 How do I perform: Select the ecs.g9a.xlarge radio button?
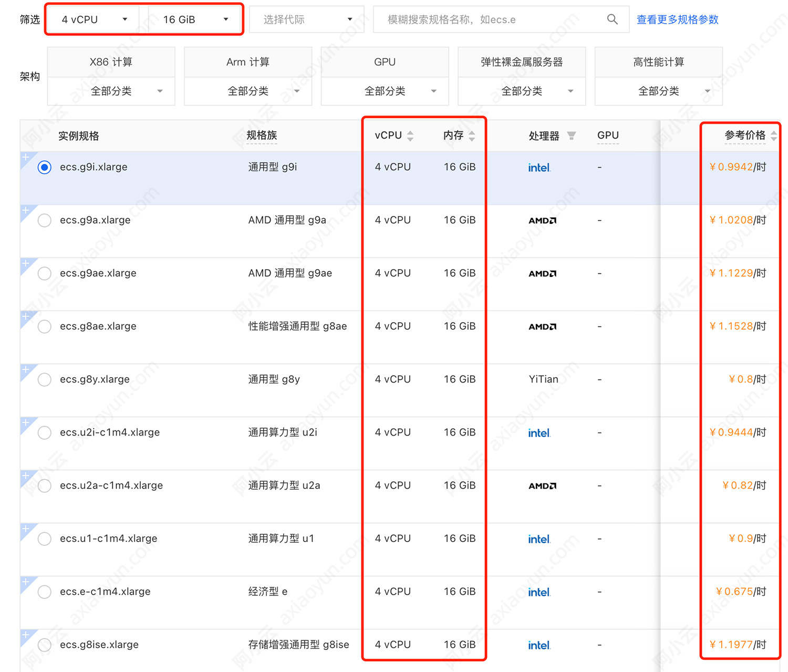(x=45, y=221)
